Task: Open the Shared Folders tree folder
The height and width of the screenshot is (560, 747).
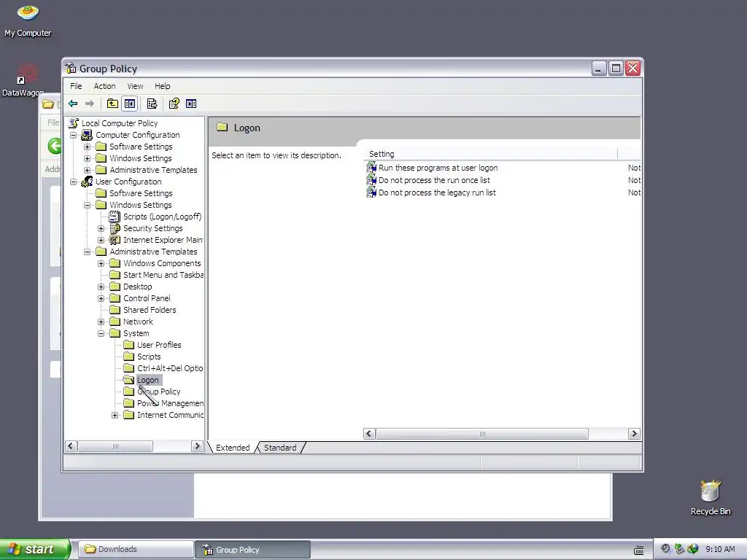Action: 143,310
